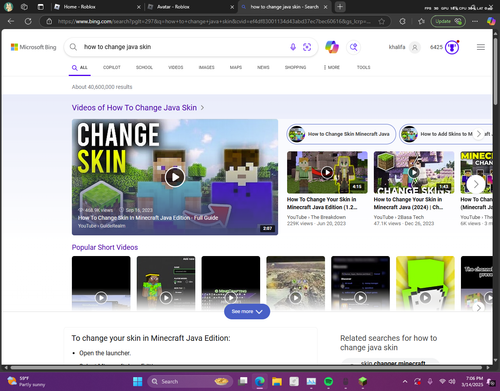Switch to the SCHOOL tab
Viewport: 500px width, 391px height.
tap(144, 67)
